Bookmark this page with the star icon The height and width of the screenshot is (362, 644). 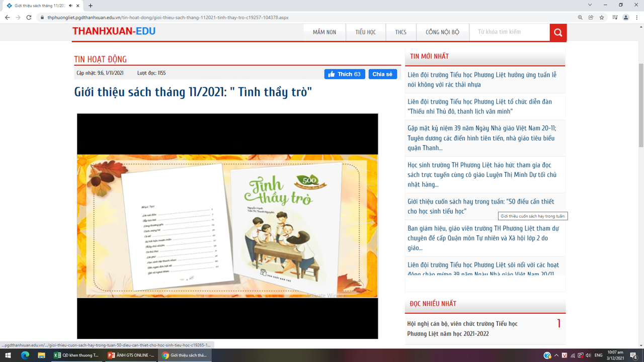pyautogui.click(x=602, y=18)
